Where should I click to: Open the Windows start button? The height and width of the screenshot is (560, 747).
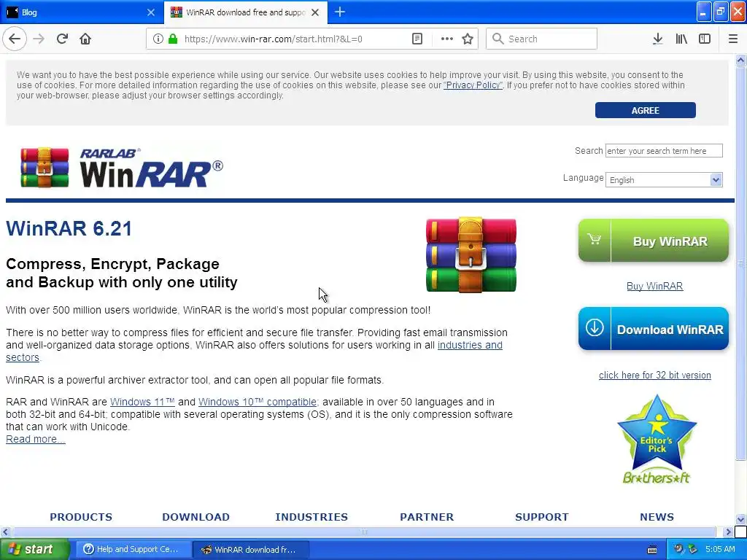point(34,550)
